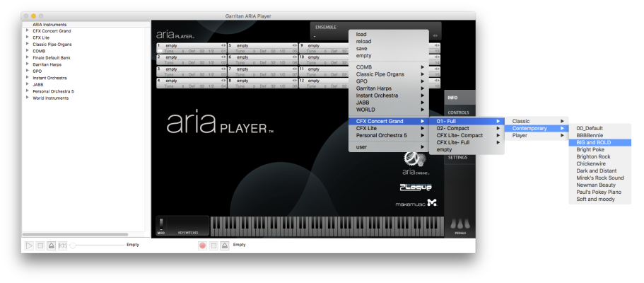Choose reload from the menu
644x283 pixels.
(389, 41)
